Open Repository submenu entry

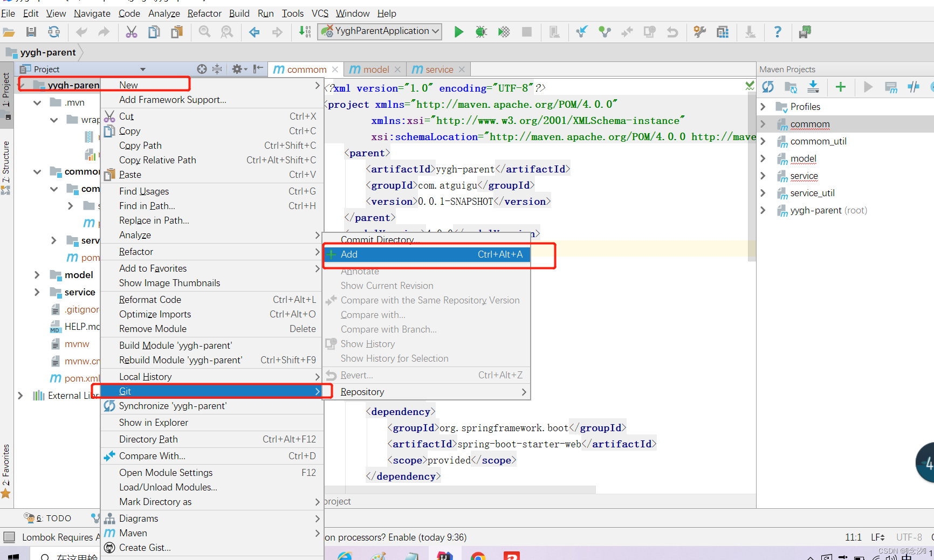pyautogui.click(x=427, y=392)
